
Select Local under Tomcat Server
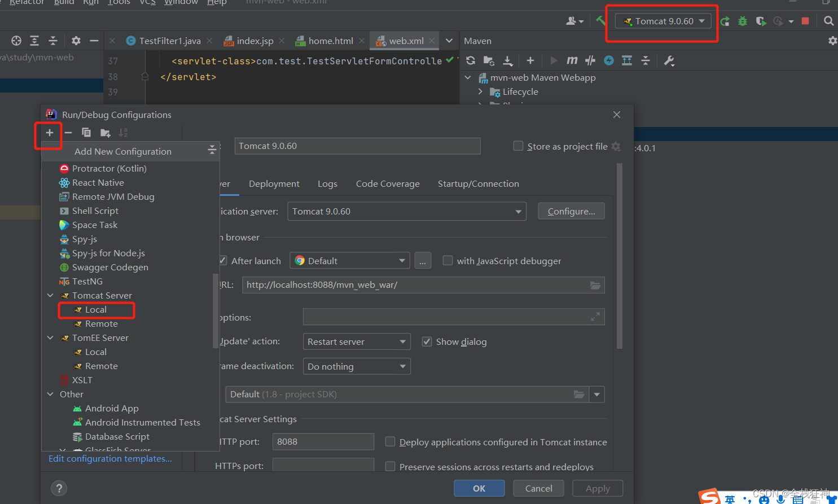tap(96, 310)
